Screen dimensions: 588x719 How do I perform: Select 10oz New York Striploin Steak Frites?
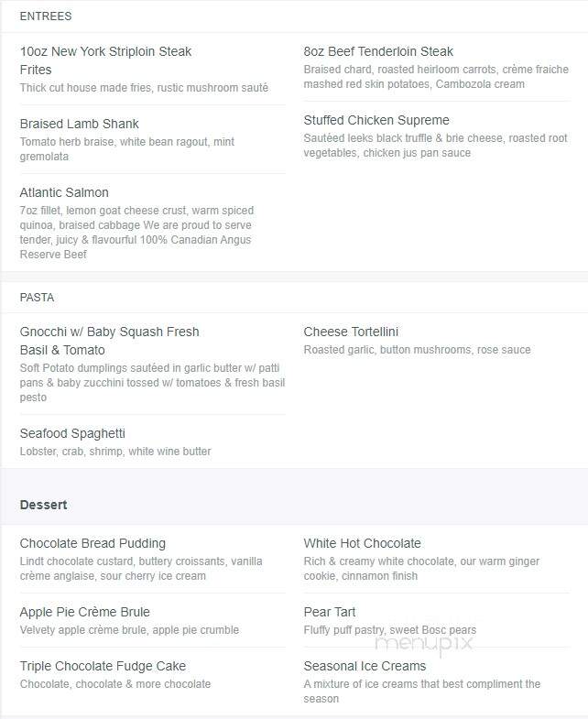pos(105,60)
